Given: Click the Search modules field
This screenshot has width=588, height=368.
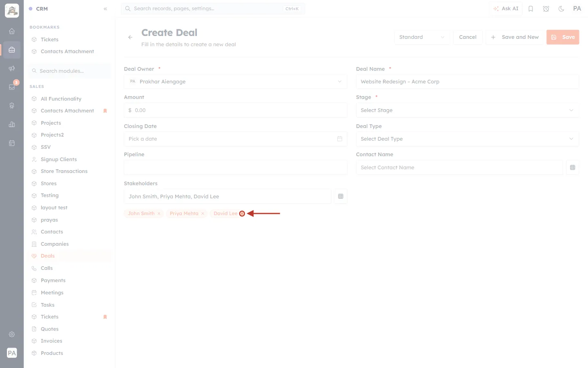Looking at the screenshot, I should pyautogui.click(x=70, y=71).
